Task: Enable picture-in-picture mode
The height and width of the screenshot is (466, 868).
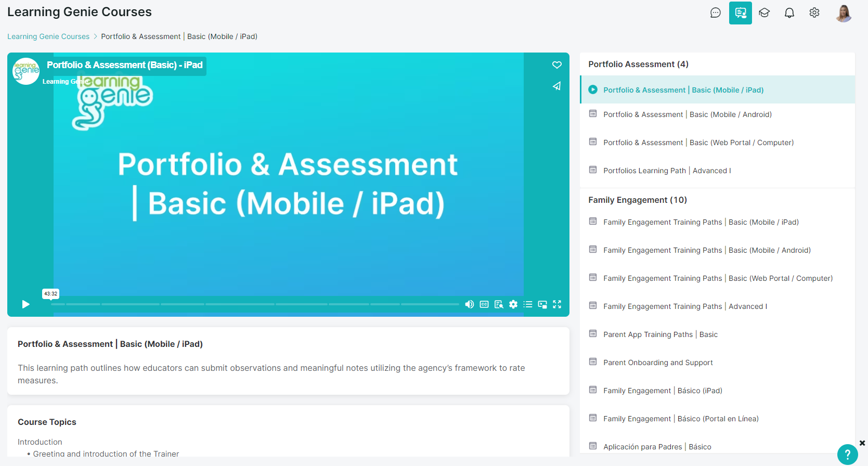Action: click(x=542, y=304)
